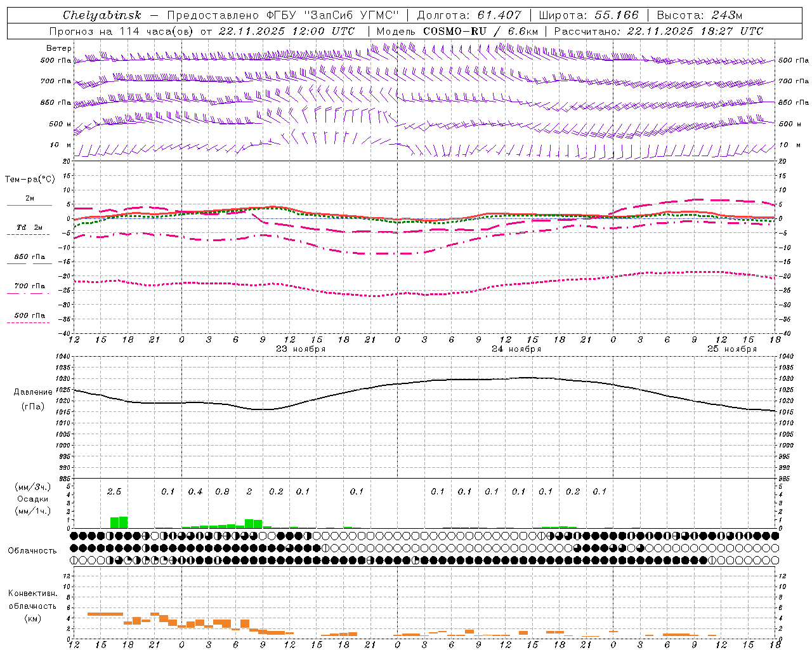812x650 pixels.
Task: Click the Давление chart label
Action: point(33,392)
